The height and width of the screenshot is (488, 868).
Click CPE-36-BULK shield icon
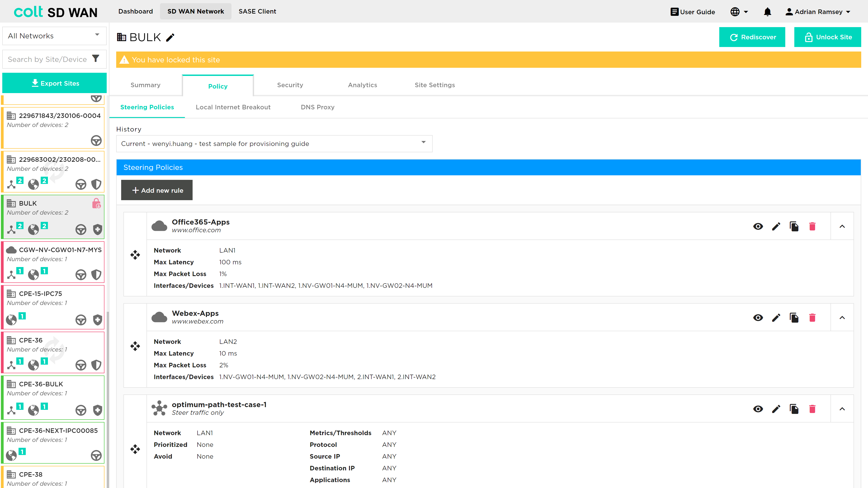[97, 410]
